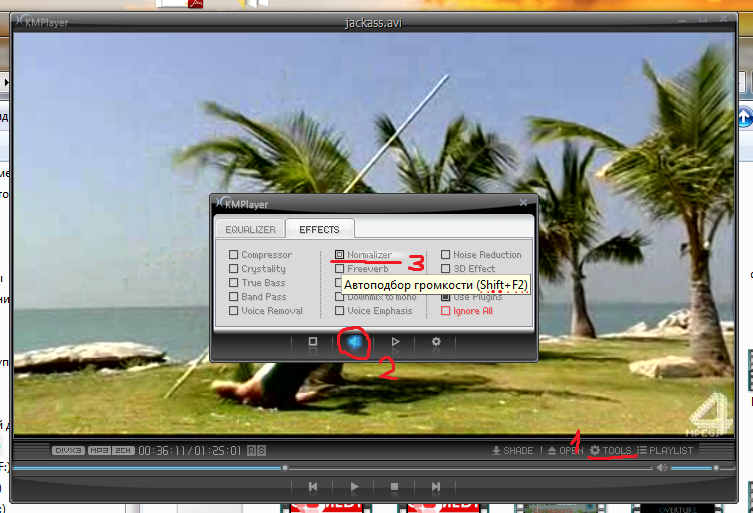753x513 pixels.
Task: Enable the Normalizer checkbox
Action: (340, 255)
